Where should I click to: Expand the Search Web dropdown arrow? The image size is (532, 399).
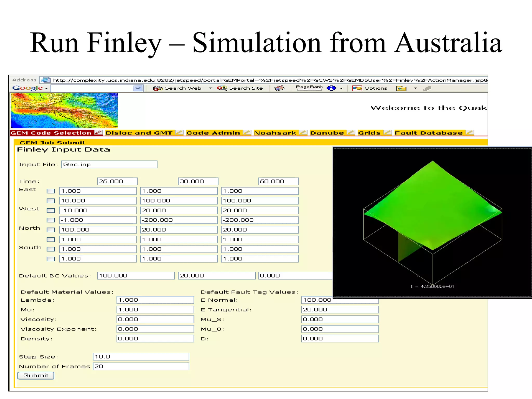click(210, 88)
